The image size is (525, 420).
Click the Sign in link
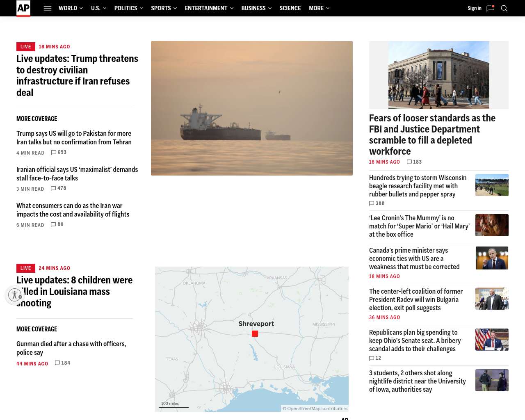coord(474,8)
